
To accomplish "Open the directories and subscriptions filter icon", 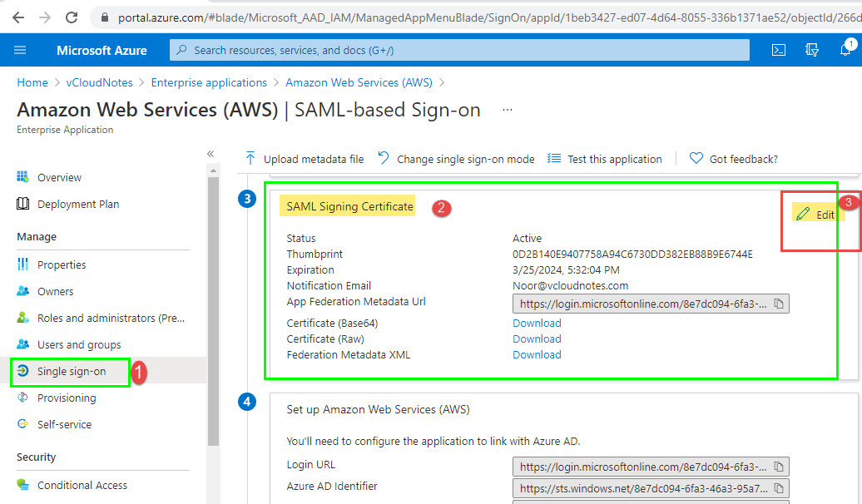I will 810,50.
